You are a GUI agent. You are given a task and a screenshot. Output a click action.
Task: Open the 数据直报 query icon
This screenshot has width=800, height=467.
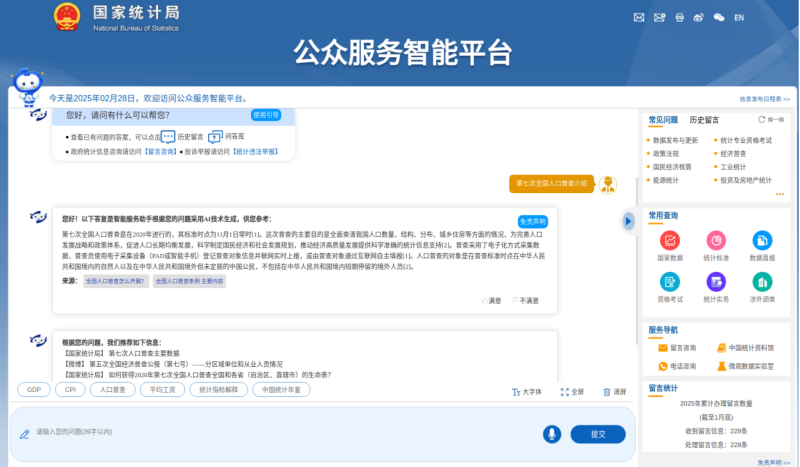(x=762, y=241)
